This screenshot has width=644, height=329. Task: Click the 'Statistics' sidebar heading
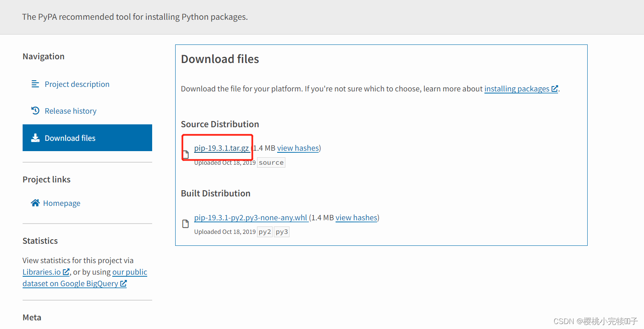coord(40,241)
